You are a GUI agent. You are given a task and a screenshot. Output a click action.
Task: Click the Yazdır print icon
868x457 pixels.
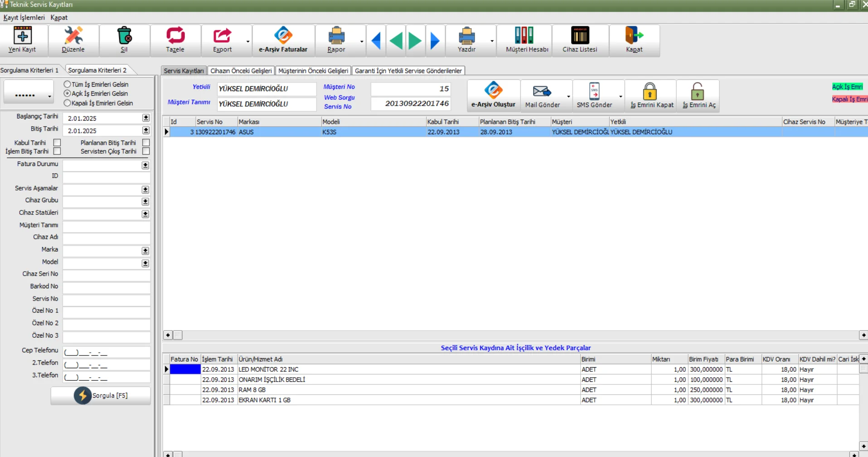pyautogui.click(x=466, y=35)
